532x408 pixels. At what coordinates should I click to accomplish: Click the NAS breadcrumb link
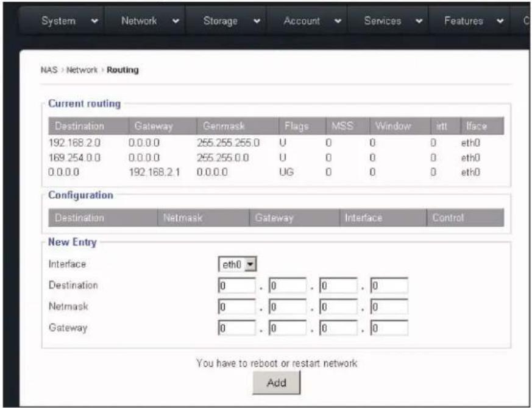(49, 70)
